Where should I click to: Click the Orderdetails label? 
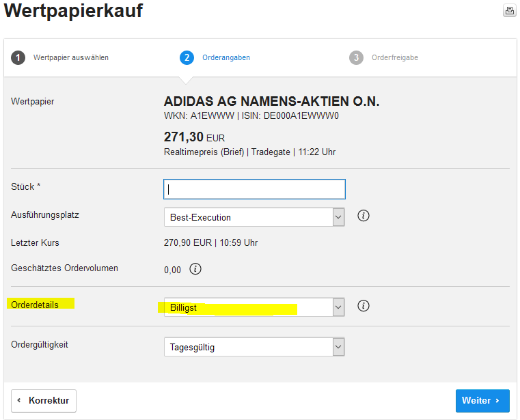coord(35,305)
